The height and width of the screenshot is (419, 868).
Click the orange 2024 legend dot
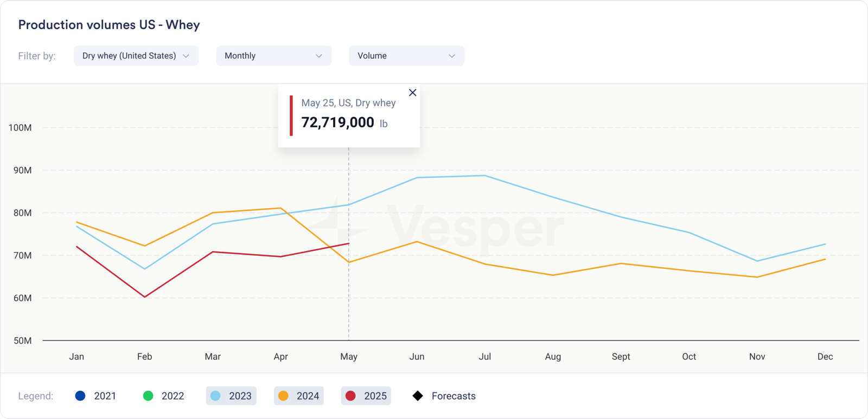click(x=283, y=396)
